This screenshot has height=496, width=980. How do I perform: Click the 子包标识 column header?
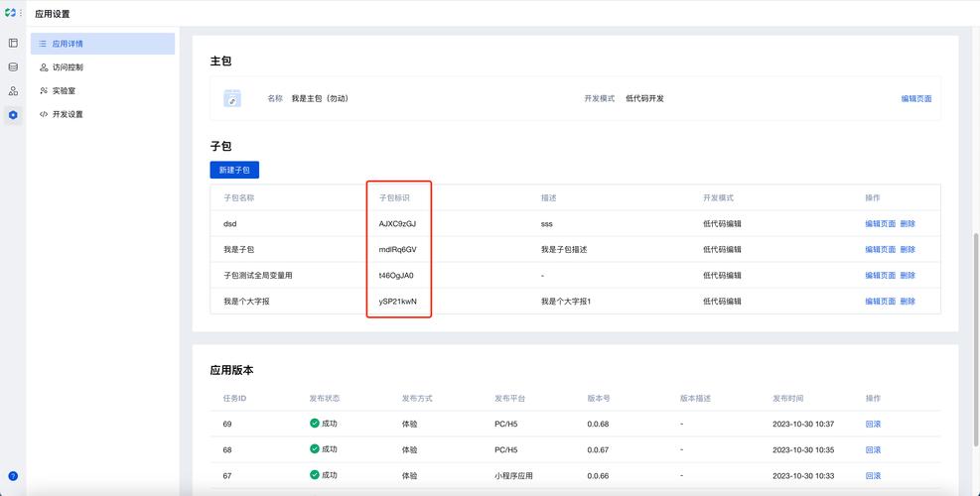(394, 198)
